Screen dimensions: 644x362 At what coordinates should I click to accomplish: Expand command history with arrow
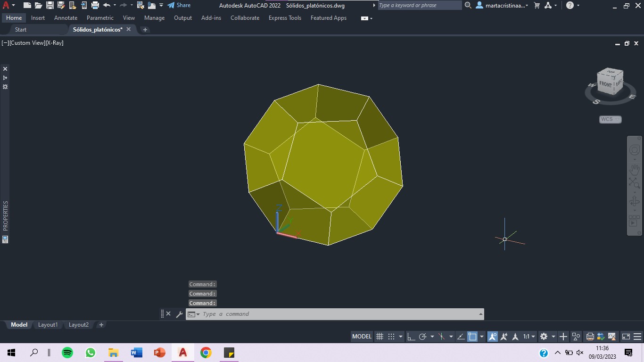pos(481,314)
